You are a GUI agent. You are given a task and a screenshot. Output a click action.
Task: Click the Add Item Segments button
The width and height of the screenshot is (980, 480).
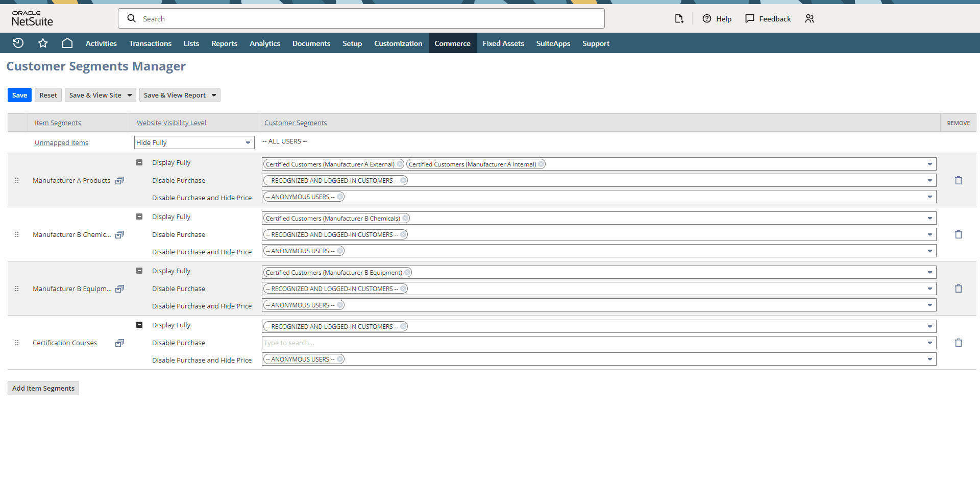click(x=43, y=389)
